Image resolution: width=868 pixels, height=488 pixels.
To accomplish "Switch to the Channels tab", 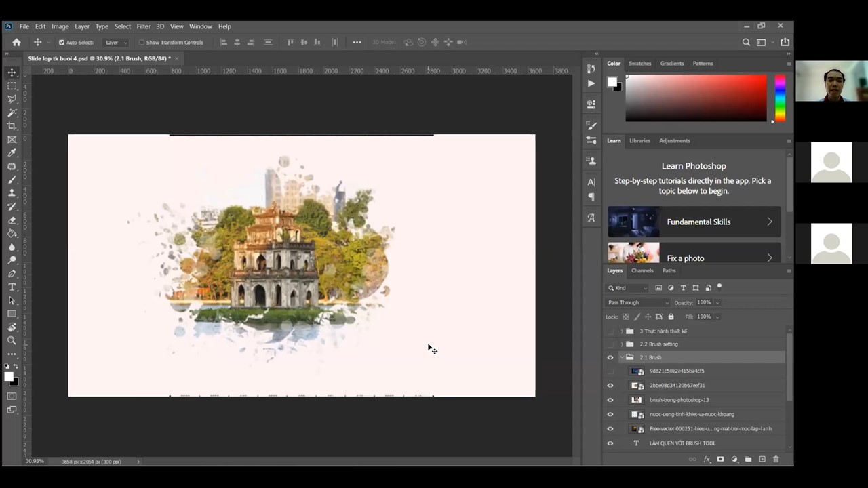I will (642, 270).
